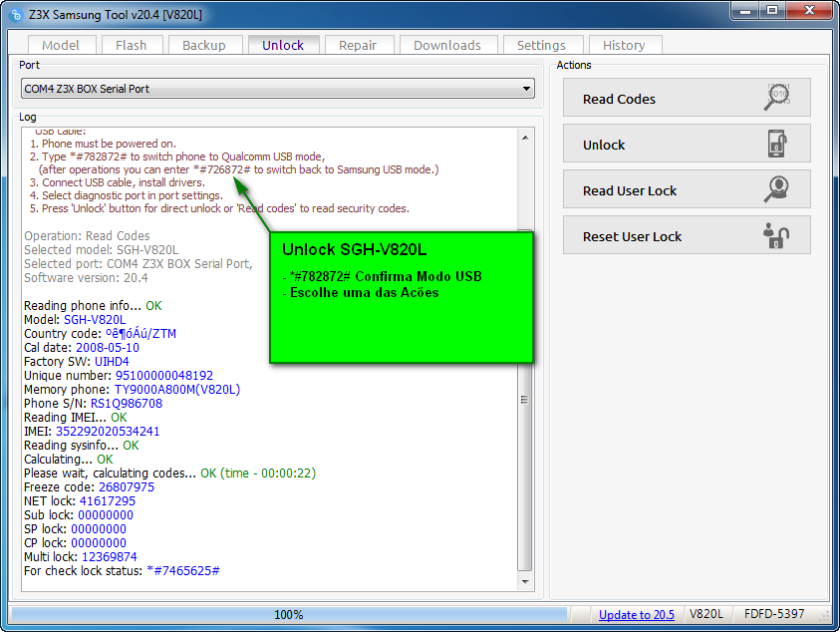The image size is (840, 632).
Task: Maximize the Z3X Samsung Tool window
Action: [x=772, y=10]
